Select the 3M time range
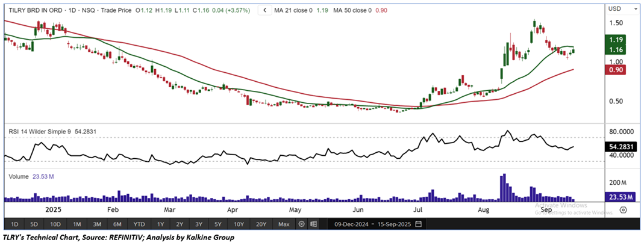This screenshot has width=644, height=246. click(x=98, y=224)
